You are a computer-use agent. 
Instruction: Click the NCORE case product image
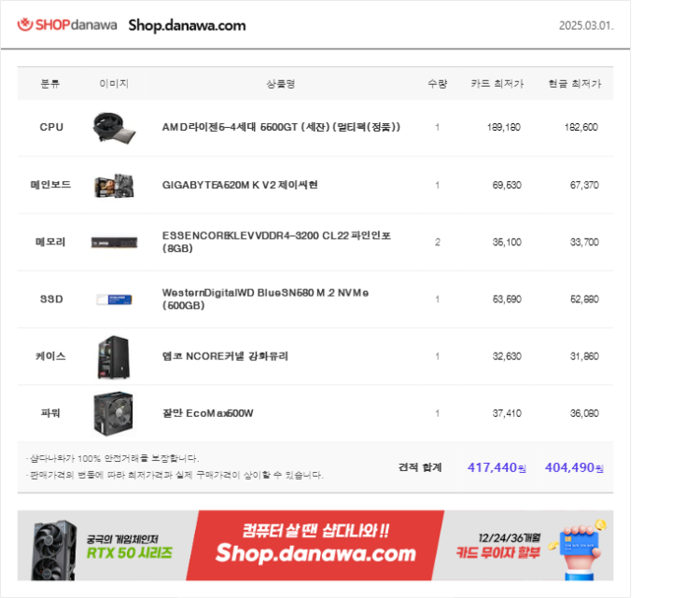[114, 356]
